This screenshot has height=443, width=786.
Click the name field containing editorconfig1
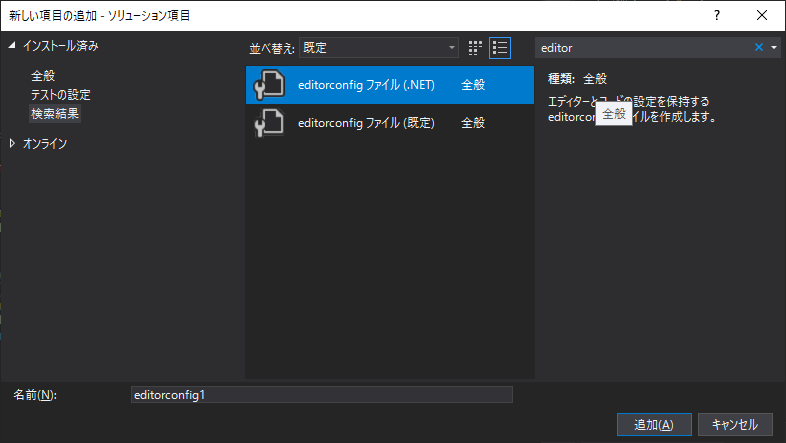(321, 394)
